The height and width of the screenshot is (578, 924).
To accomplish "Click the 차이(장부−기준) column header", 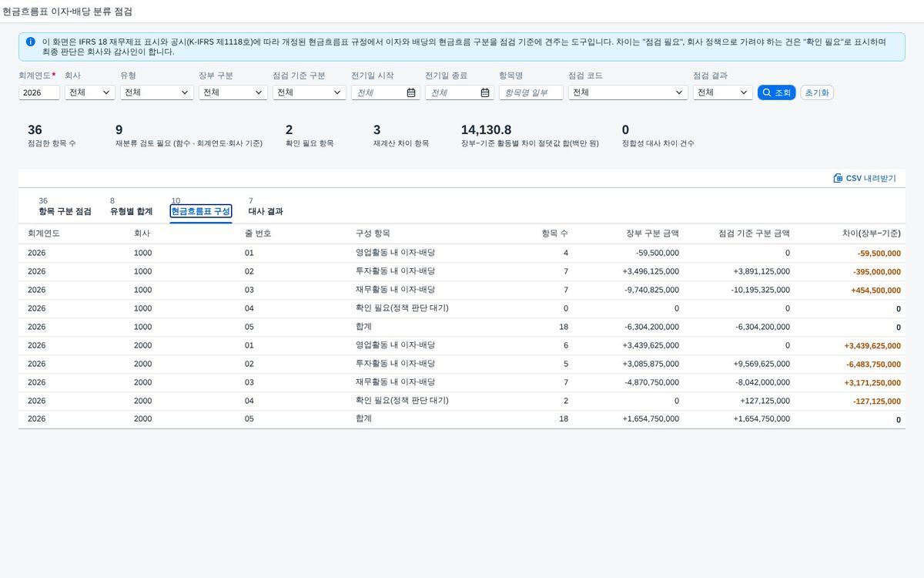I will pos(872,234).
